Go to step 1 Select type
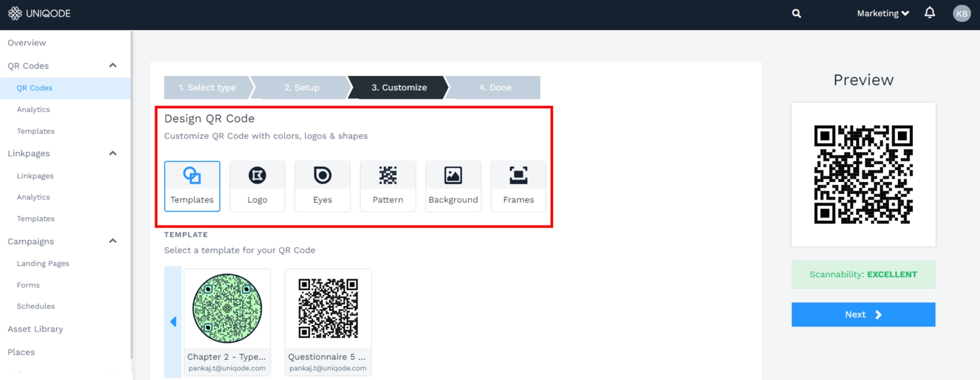The image size is (980, 380). 207,88
